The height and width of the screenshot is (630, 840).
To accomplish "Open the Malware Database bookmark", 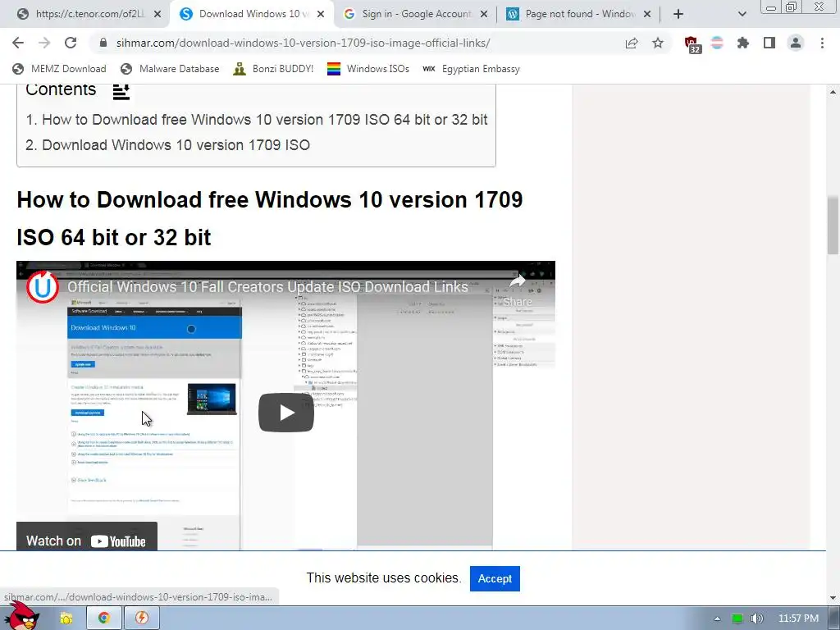I will coord(170,69).
